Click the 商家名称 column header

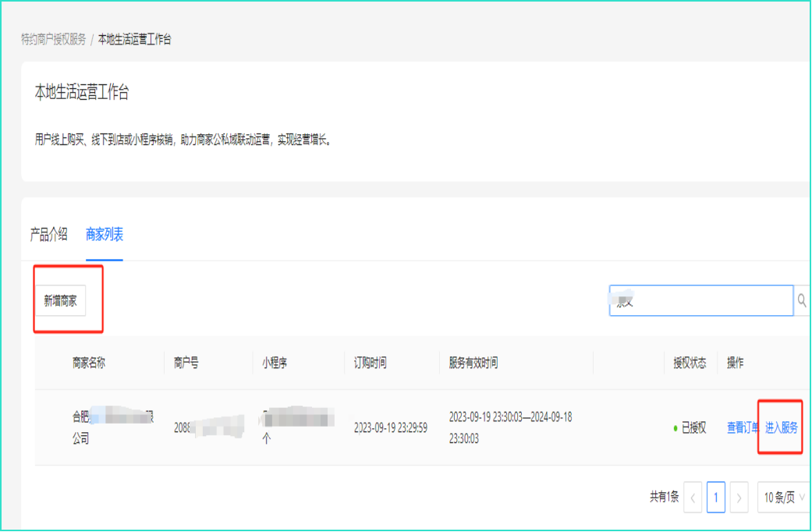pos(89,363)
